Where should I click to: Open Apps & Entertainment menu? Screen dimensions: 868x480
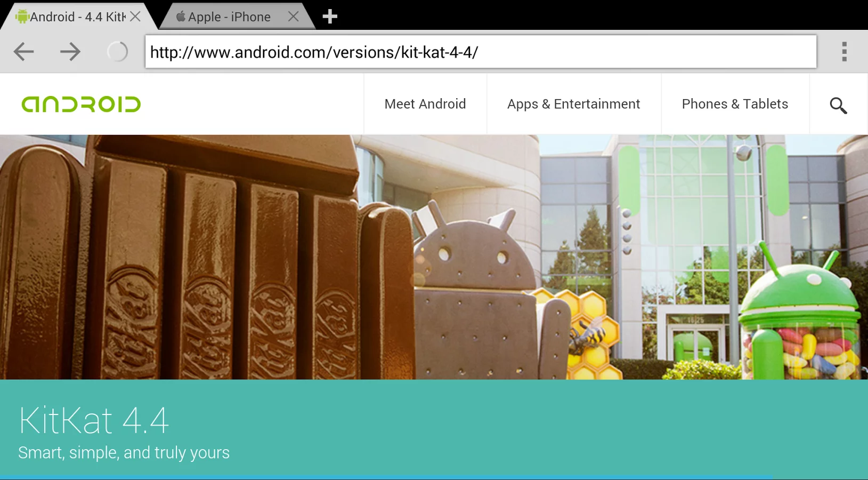[573, 104]
